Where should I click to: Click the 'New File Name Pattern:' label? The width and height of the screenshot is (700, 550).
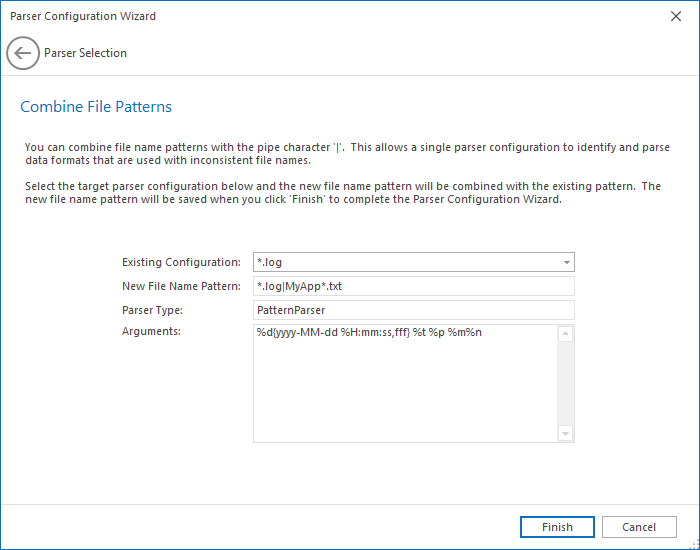181,287
